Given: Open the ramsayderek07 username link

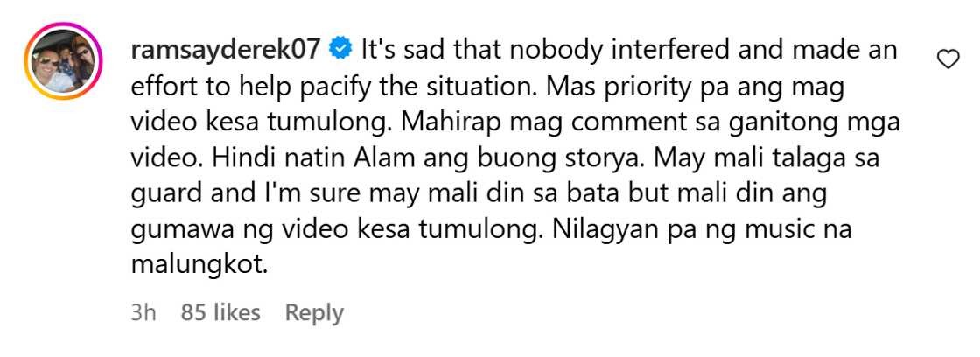Looking at the screenshot, I should coord(226,49).
